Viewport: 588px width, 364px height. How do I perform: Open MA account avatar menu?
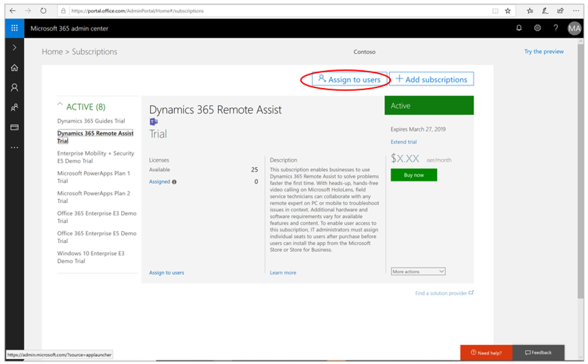click(574, 28)
